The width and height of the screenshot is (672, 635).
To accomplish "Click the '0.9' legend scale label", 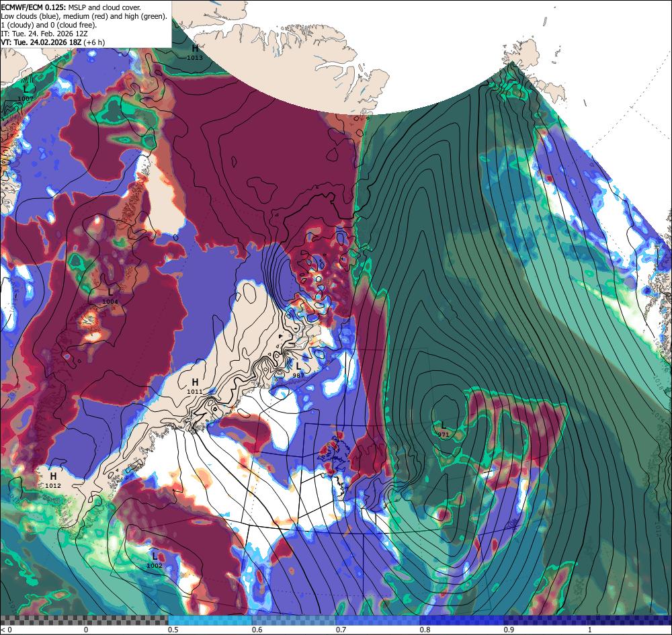I will (509, 630).
